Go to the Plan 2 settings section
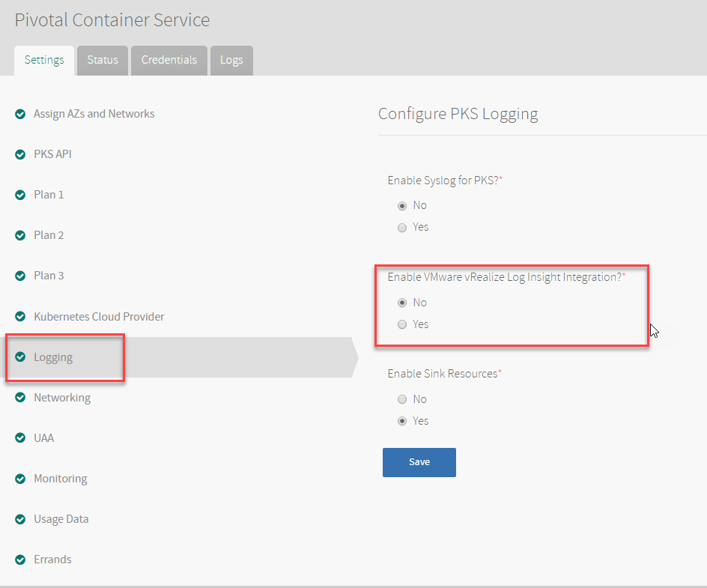Screen dimensions: 707x588 [49, 235]
